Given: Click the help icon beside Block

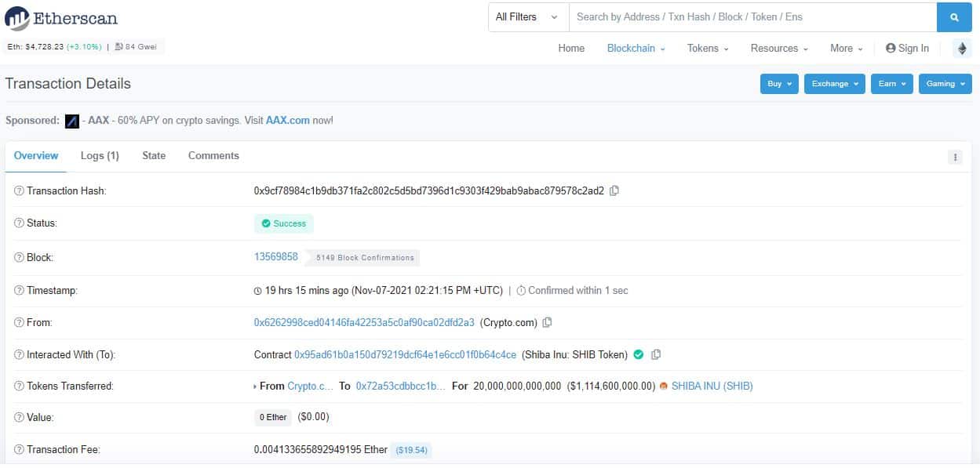Looking at the screenshot, I should [19, 258].
